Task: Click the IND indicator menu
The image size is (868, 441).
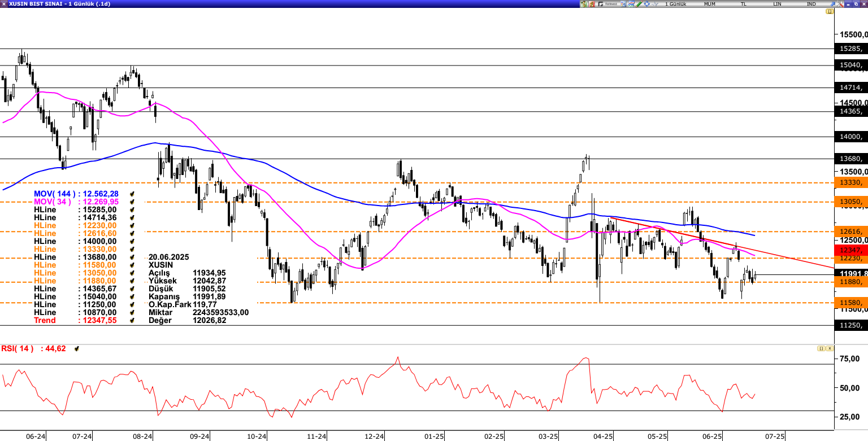Action: click(811, 4)
